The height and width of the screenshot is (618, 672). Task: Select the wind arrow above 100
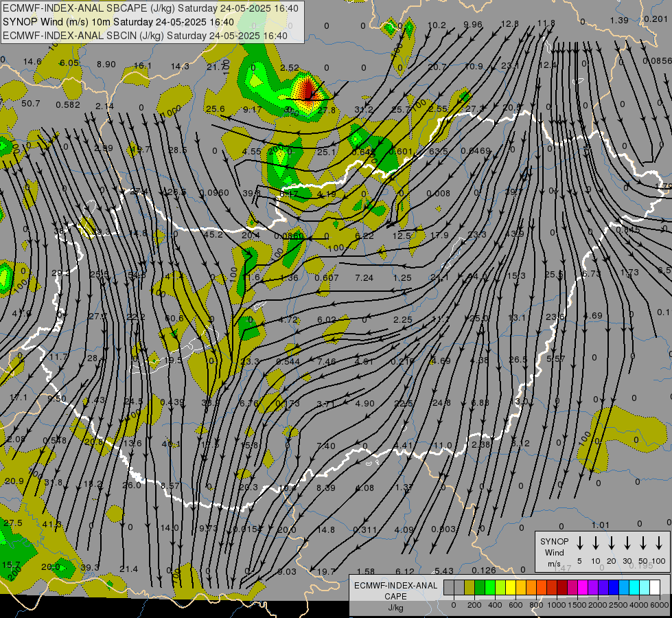coord(659,543)
